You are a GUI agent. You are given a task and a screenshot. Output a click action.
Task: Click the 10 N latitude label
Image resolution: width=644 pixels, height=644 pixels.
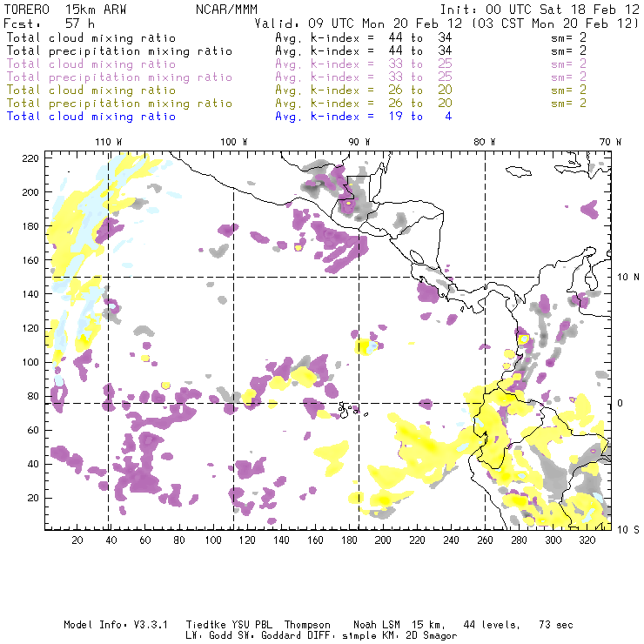pyautogui.click(x=628, y=278)
